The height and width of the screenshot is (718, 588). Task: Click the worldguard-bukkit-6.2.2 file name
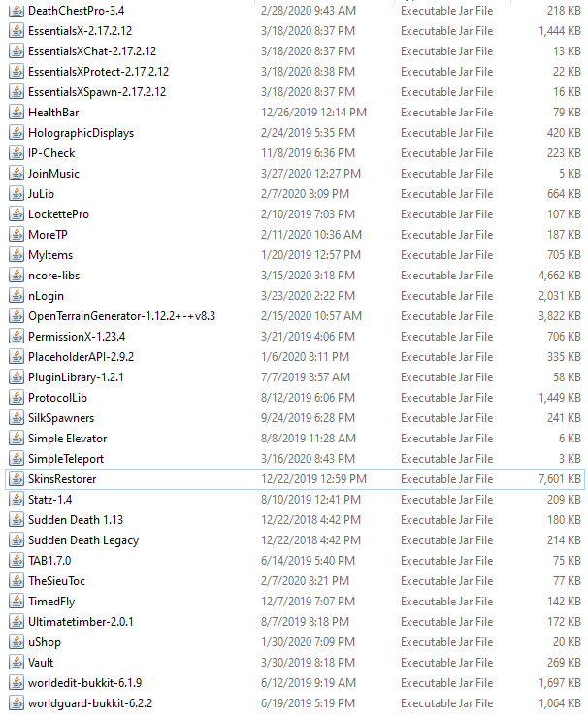point(90,703)
